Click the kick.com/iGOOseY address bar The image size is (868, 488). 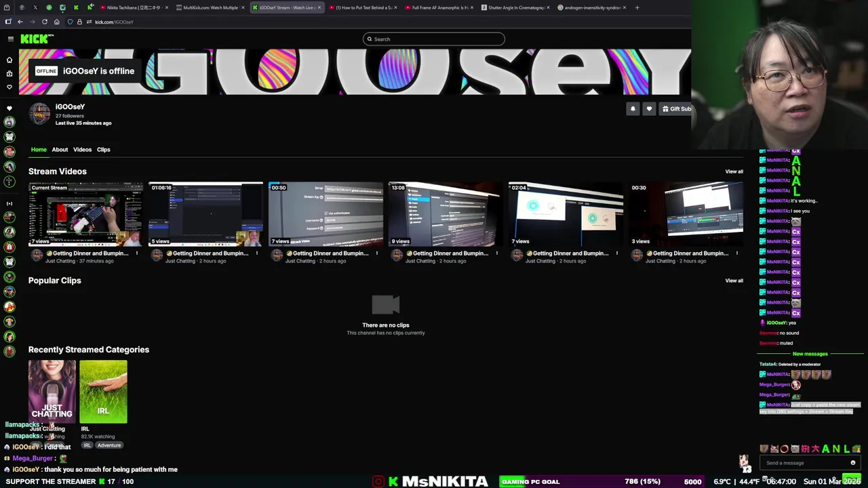tap(114, 22)
